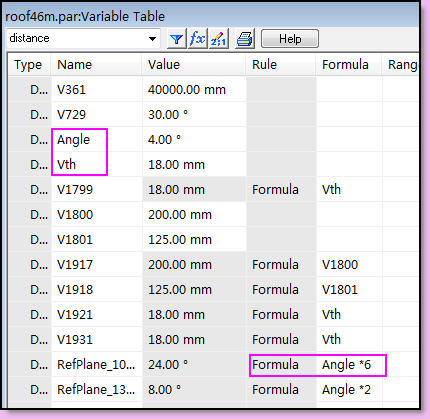Image resolution: width=430 pixels, height=419 pixels.
Task: Select the 40000.00 mm value cell
Action: (x=194, y=90)
